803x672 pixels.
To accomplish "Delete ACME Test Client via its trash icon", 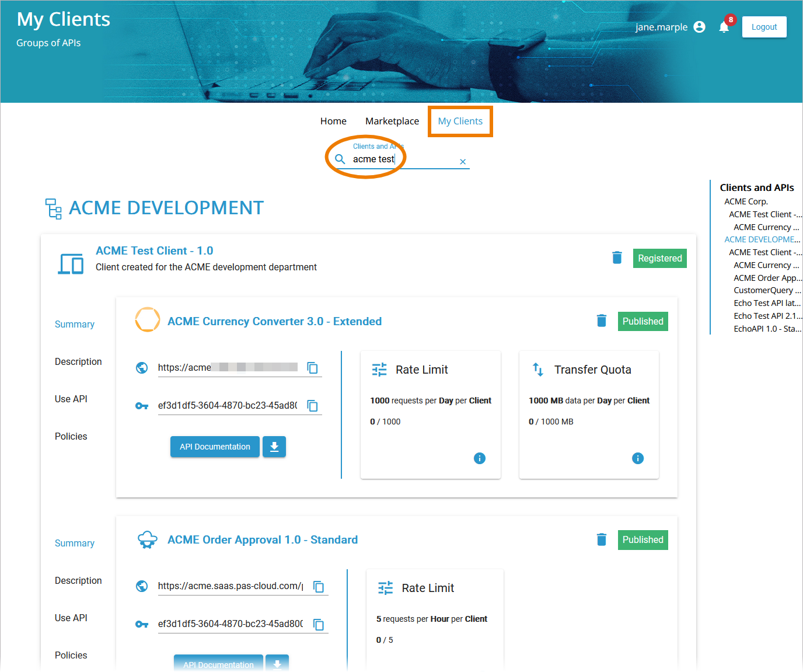I will tap(617, 257).
